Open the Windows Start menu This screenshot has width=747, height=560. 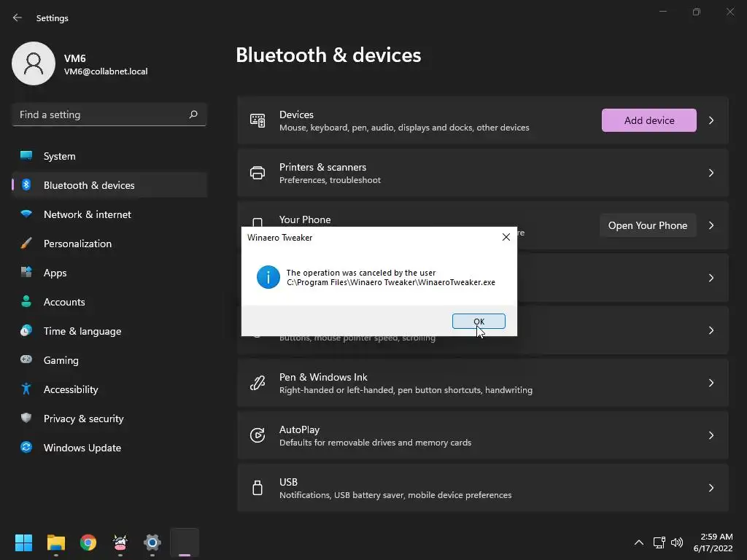click(23, 542)
